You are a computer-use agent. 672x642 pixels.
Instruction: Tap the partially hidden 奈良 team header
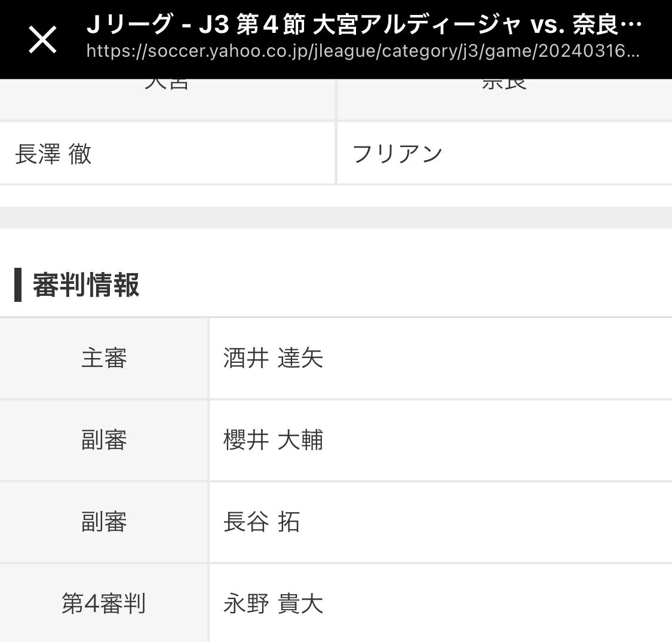pos(504,85)
